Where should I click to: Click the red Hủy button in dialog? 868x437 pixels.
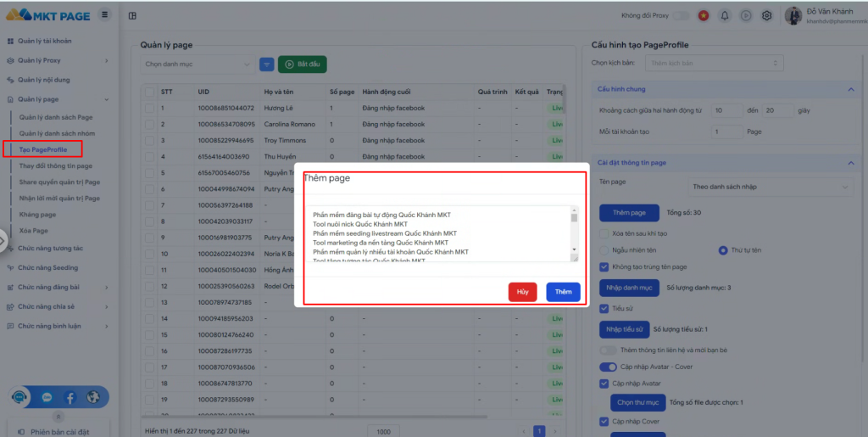522,292
